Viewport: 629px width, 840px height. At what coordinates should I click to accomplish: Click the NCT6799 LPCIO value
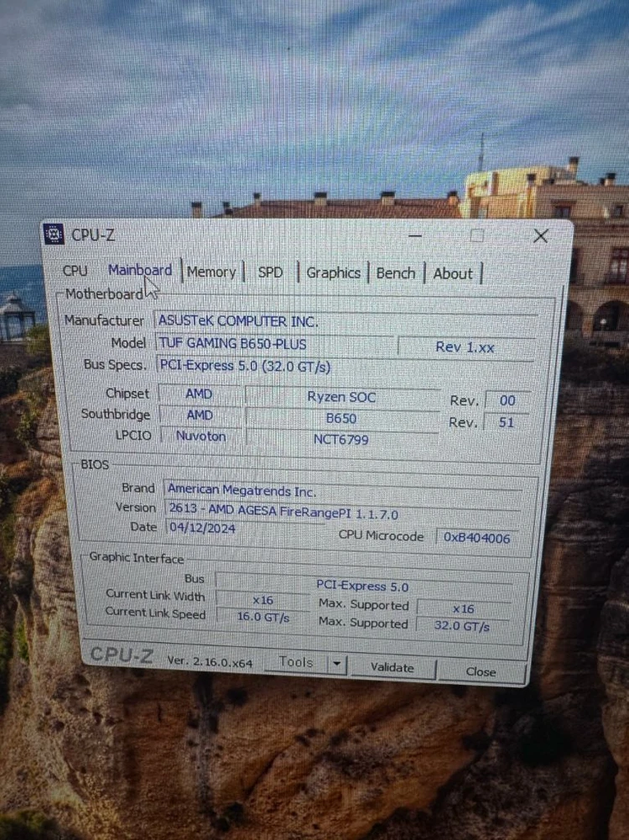(341, 439)
